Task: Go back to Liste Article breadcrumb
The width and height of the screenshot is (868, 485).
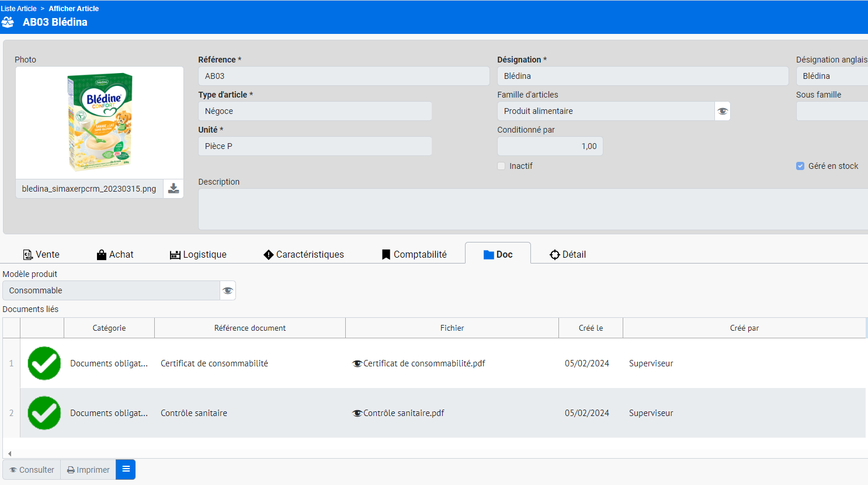Action: (19, 9)
